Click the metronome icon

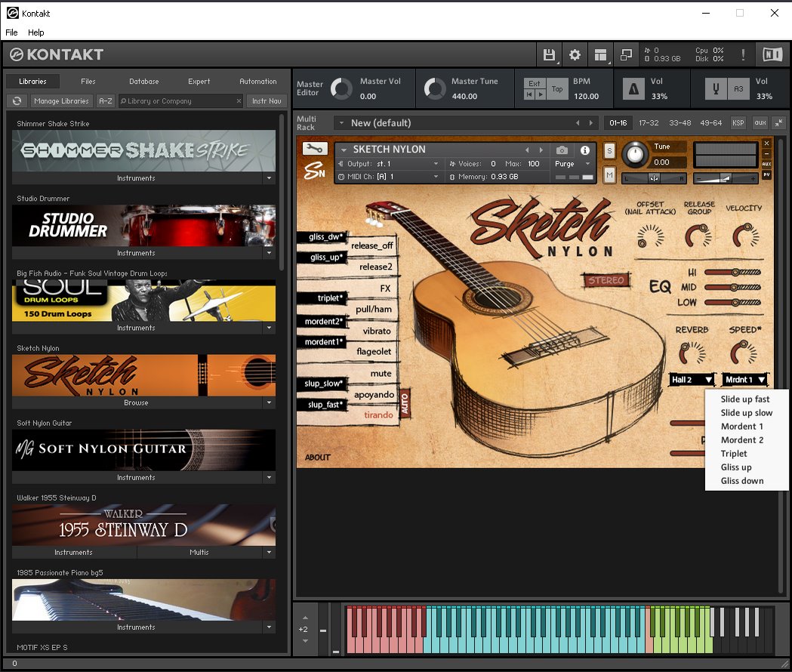pos(633,90)
